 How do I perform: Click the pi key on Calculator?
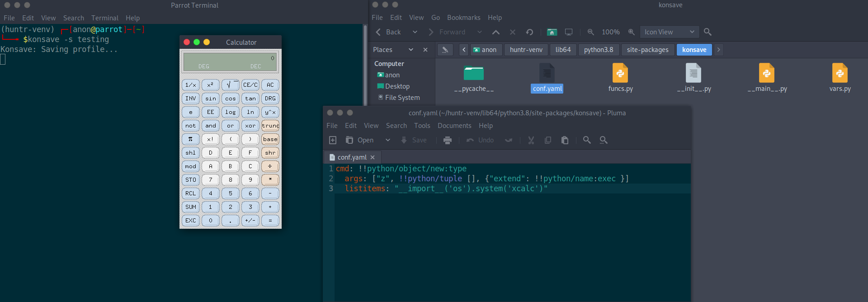coord(191,139)
